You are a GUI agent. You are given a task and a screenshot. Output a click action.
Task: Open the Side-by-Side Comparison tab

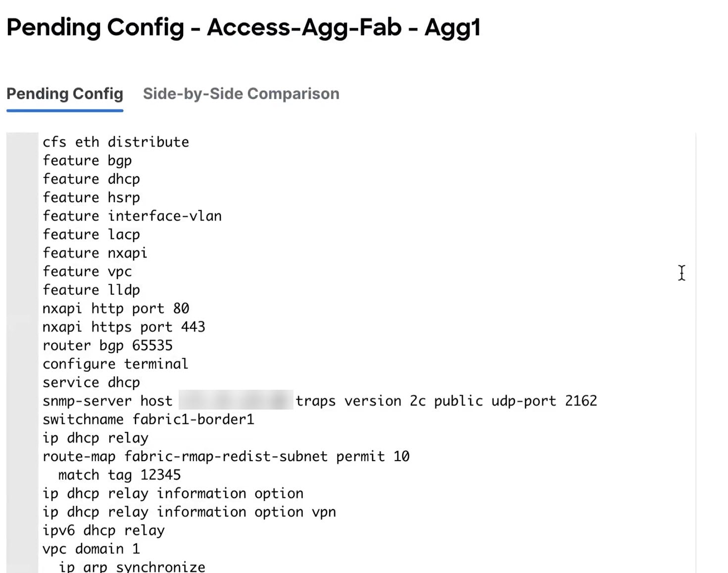pos(241,94)
